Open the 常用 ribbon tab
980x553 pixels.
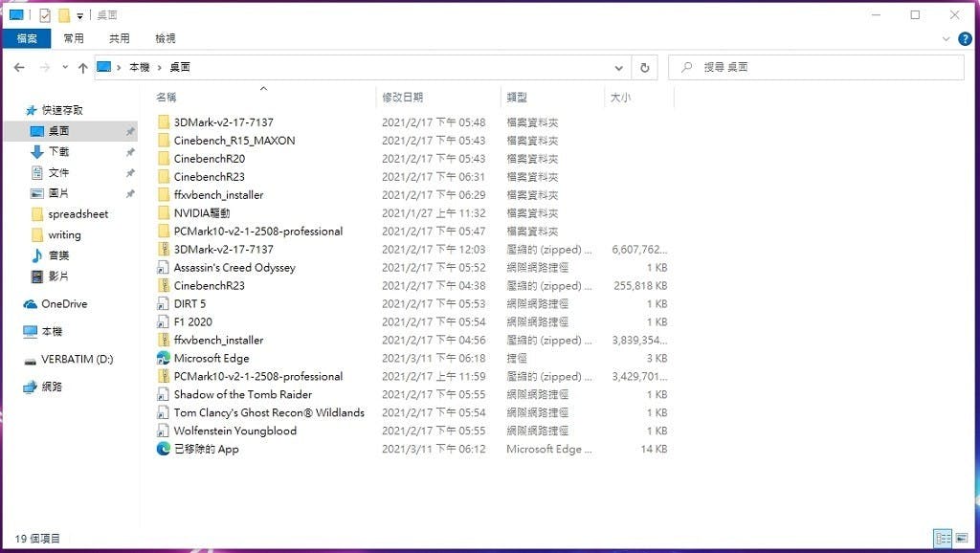tap(73, 38)
